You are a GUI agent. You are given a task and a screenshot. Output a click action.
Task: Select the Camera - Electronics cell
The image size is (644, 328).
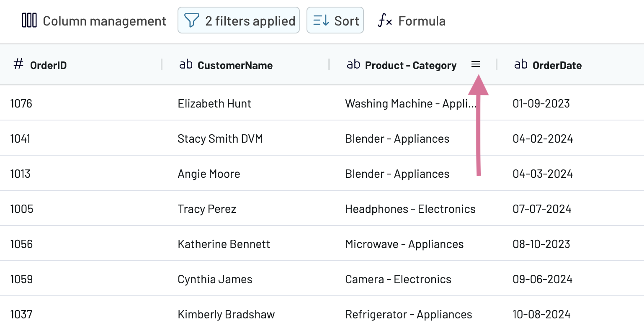click(398, 279)
